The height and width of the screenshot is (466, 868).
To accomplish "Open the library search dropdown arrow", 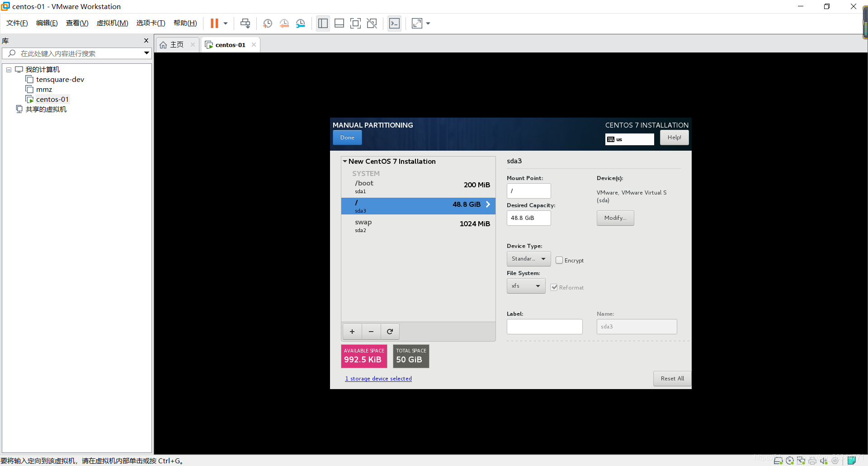I will click(146, 53).
